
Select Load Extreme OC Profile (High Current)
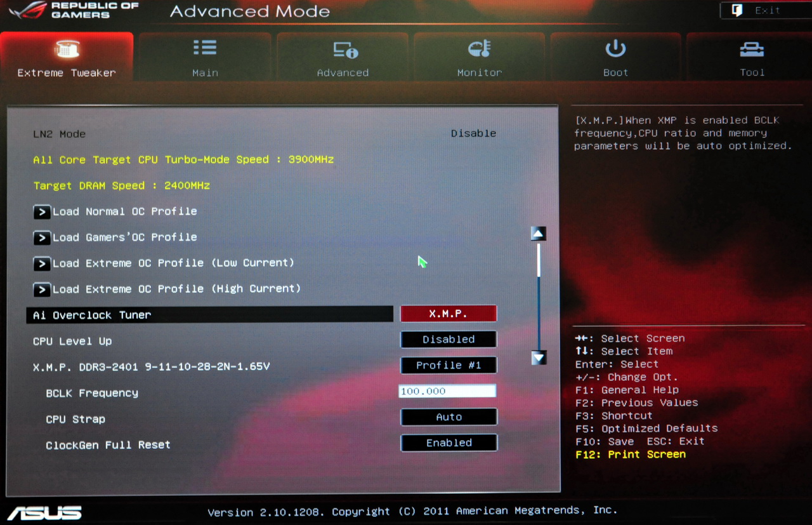(176, 289)
